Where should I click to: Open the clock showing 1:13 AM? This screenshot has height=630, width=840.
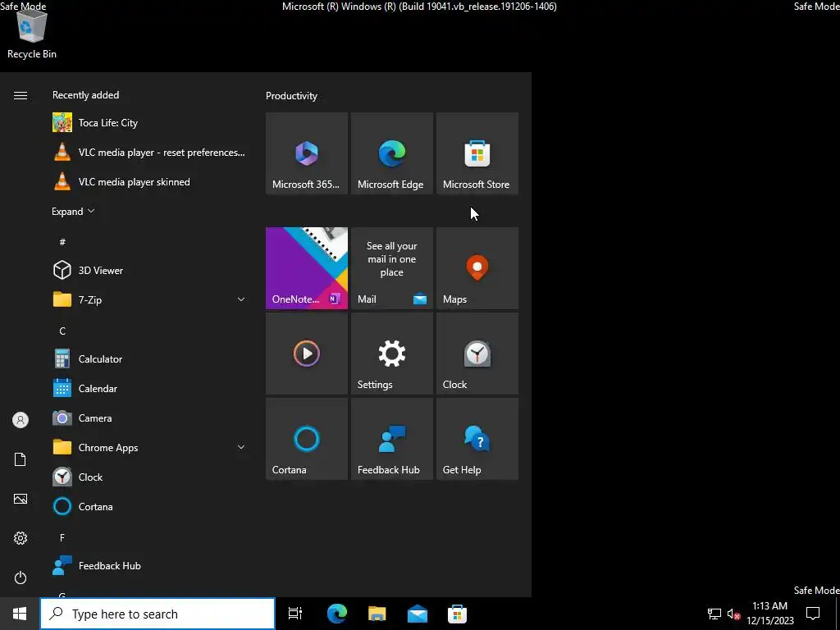click(769, 614)
